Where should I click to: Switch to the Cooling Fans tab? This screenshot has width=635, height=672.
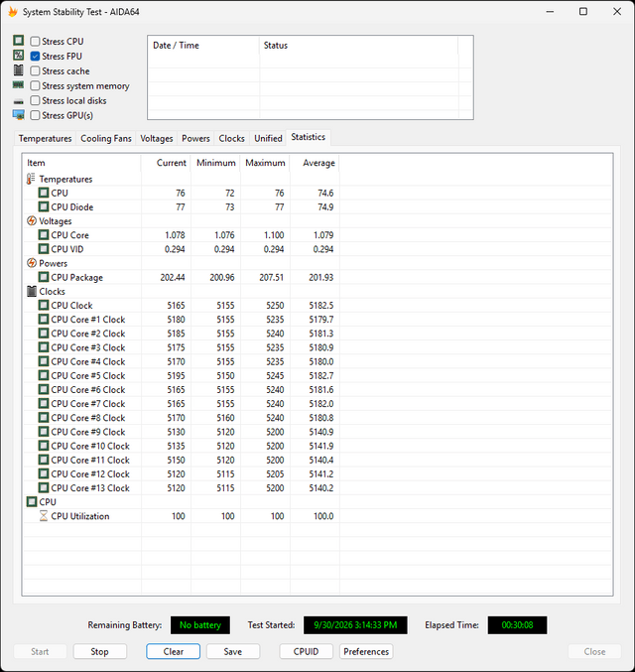106,138
